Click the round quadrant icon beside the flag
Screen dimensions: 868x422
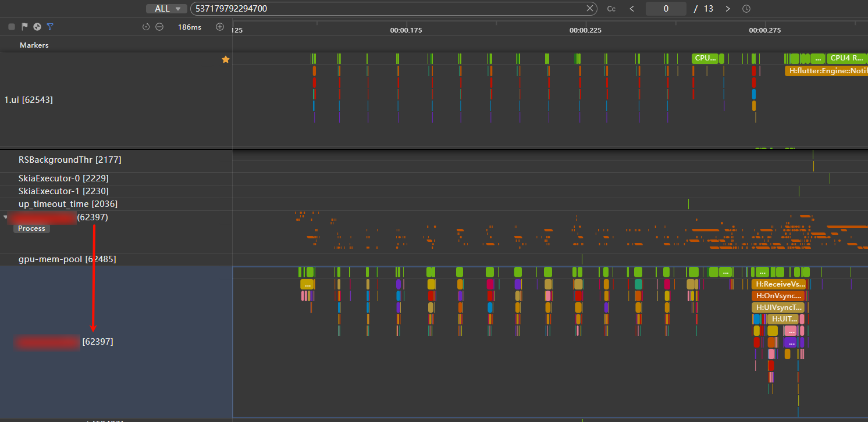pyautogui.click(x=37, y=27)
